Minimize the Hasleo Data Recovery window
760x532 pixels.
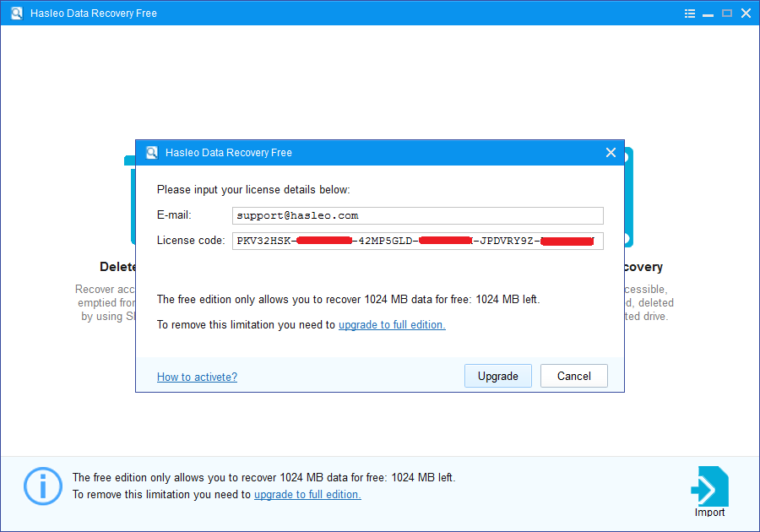(708, 14)
